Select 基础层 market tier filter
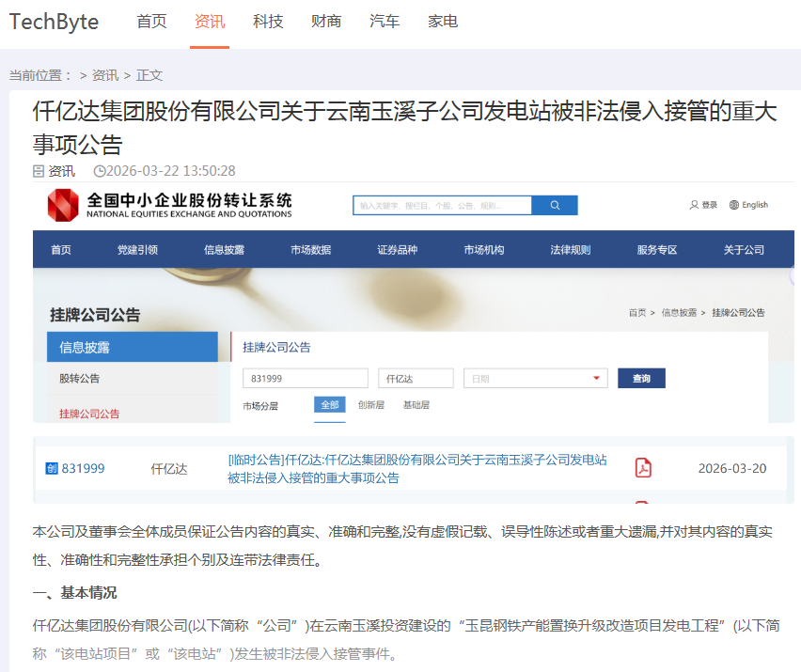This screenshot has width=801, height=672. (x=416, y=405)
